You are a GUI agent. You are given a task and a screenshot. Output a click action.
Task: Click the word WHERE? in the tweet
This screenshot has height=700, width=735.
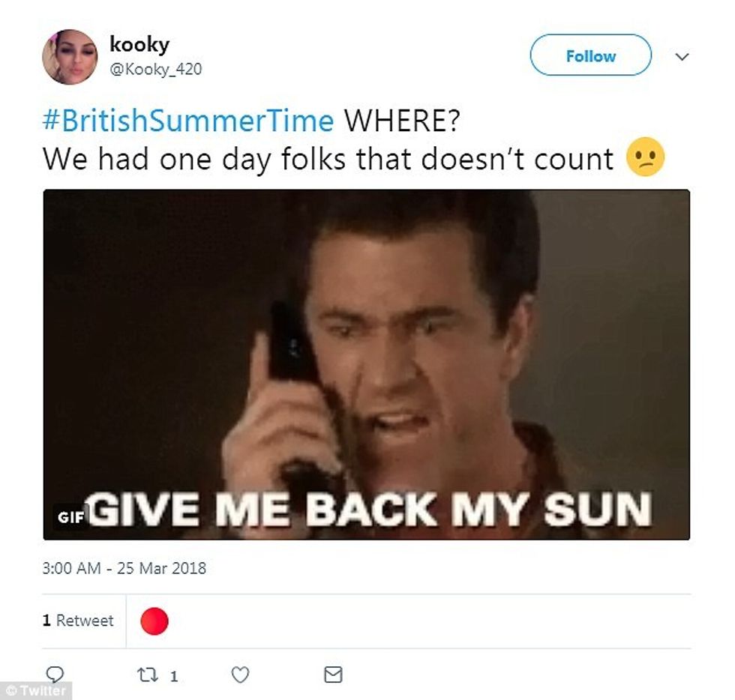pyautogui.click(x=403, y=121)
